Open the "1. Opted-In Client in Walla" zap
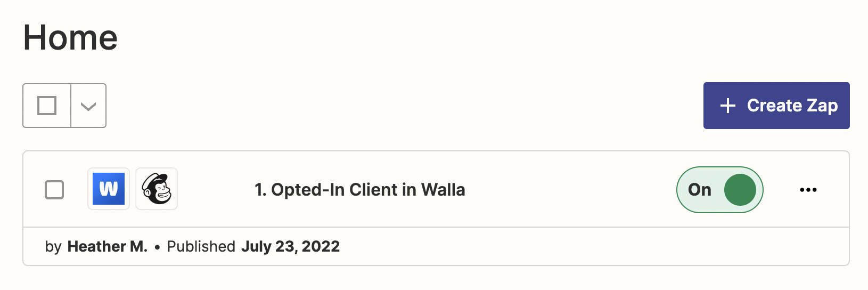 tap(359, 190)
